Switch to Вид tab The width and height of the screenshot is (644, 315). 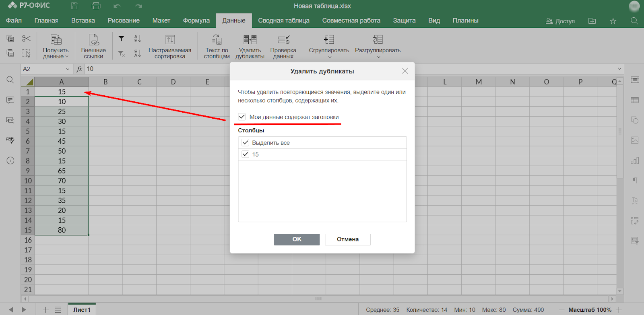tap(434, 21)
